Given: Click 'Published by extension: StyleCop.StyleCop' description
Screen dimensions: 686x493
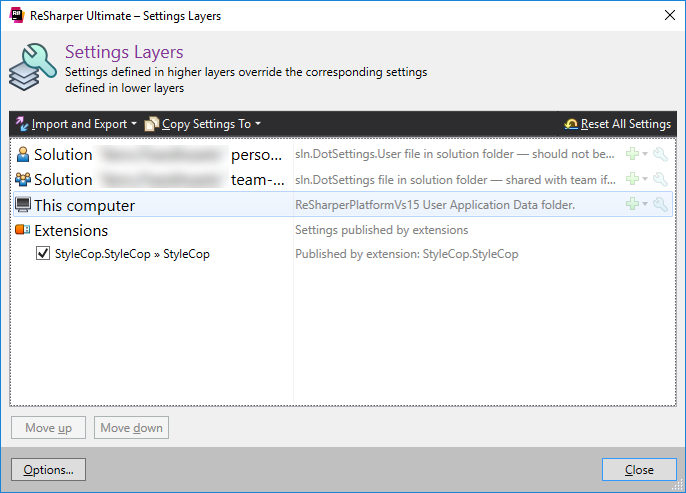Looking at the screenshot, I should 406,254.
